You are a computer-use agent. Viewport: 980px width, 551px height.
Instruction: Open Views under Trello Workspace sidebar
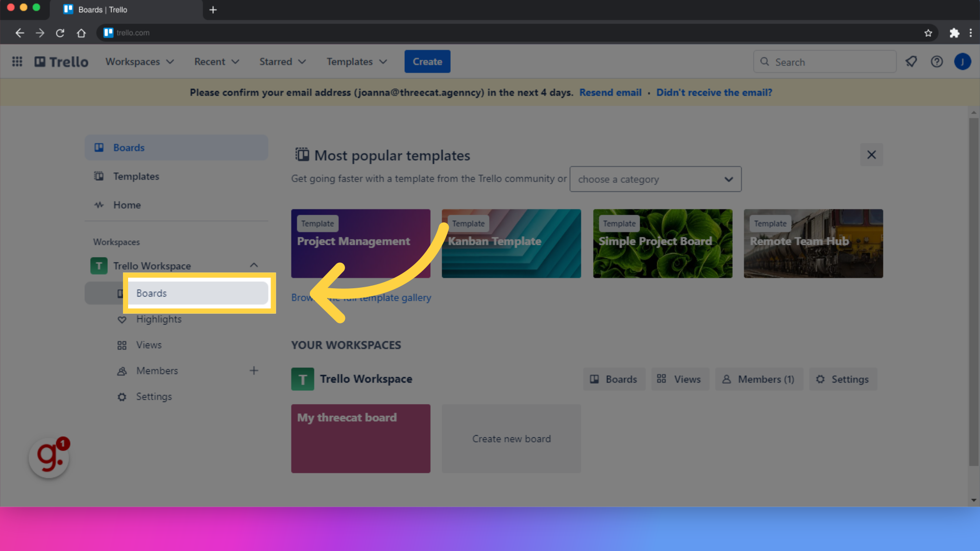tap(176, 345)
